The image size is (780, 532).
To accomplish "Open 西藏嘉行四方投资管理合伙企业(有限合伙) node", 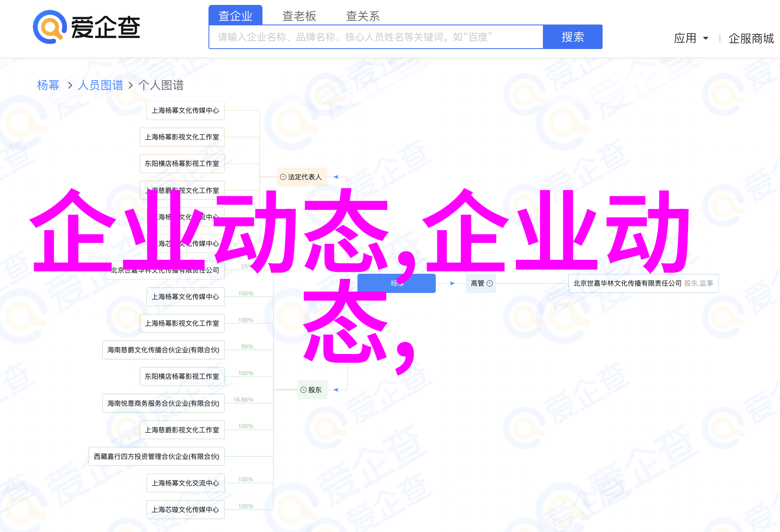I will tap(157, 456).
